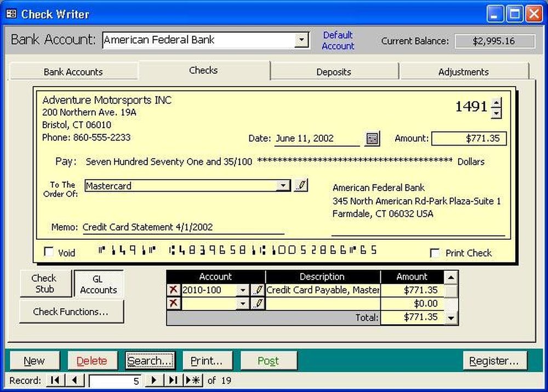Viewport: 548px width, 392px height.
Task: Expand the account dropdown on the 2010-100 row
Action: coord(243,290)
